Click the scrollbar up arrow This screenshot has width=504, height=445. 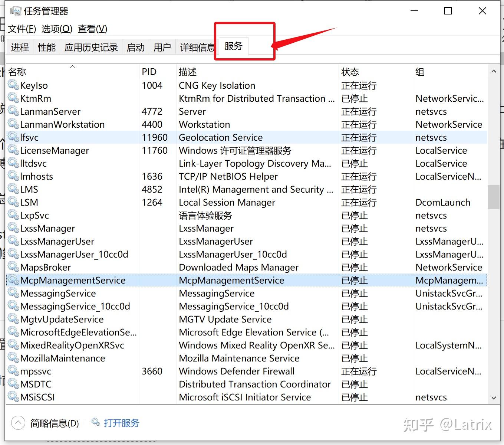494,71
